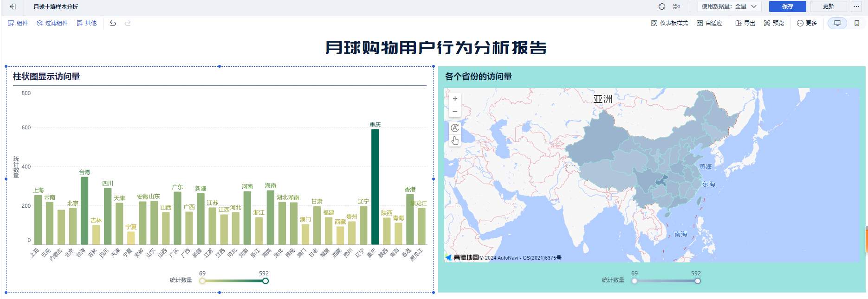Click the 统计数量 y-axis title
The height and width of the screenshot is (299, 868).
16,167
